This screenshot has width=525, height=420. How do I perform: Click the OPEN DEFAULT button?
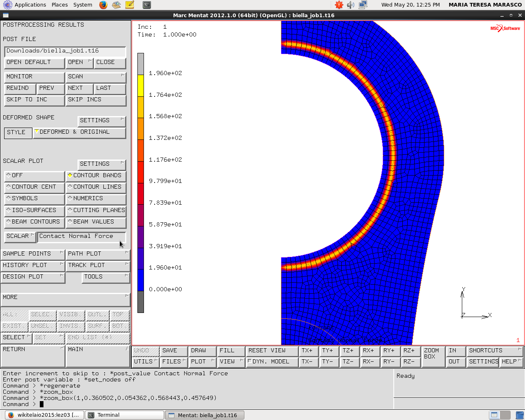(x=34, y=62)
